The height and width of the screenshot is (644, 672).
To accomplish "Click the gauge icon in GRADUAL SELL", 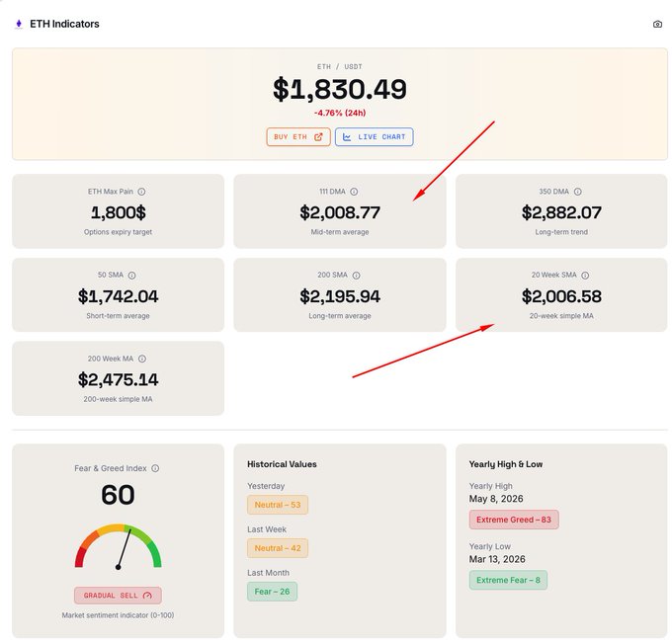I will 147,596.
